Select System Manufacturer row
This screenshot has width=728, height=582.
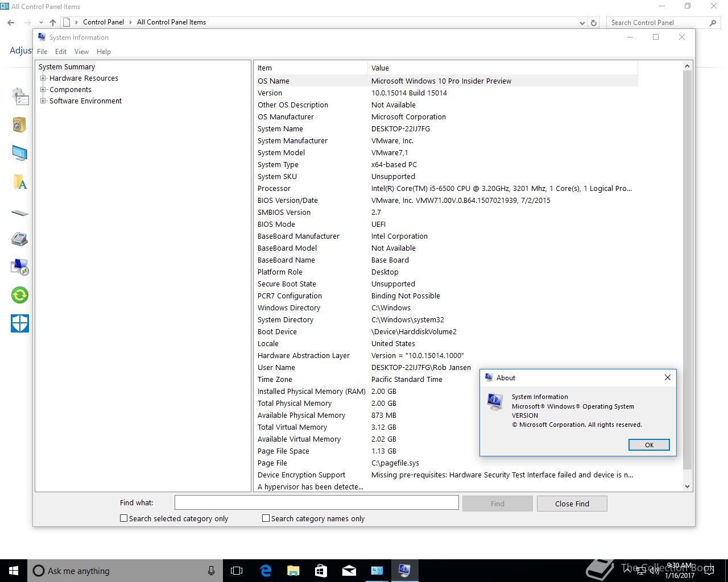[446, 140]
